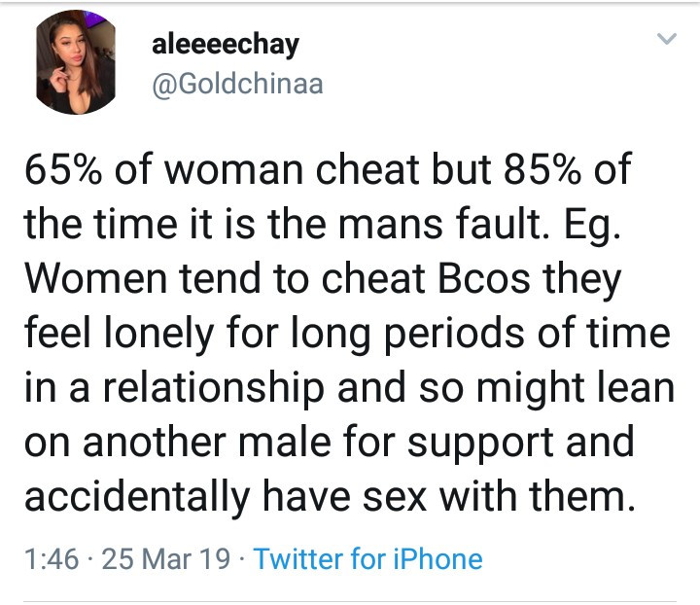Click the aleeeechay profile picture

(76, 64)
